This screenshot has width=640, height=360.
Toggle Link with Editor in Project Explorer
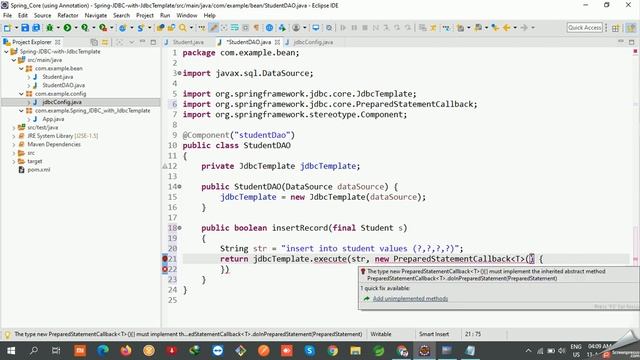(105, 42)
